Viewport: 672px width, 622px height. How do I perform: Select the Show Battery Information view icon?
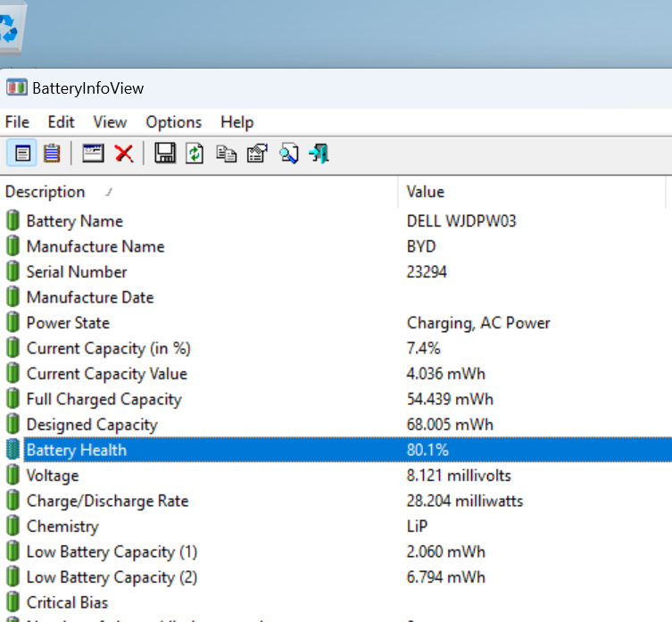point(21,153)
